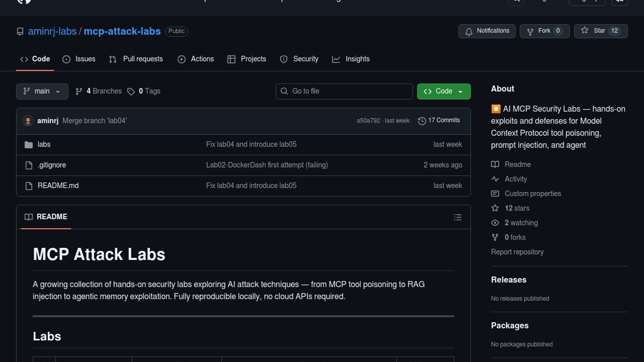Open the labs folder
The image size is (644, 362).
click(x=44, y=144)
